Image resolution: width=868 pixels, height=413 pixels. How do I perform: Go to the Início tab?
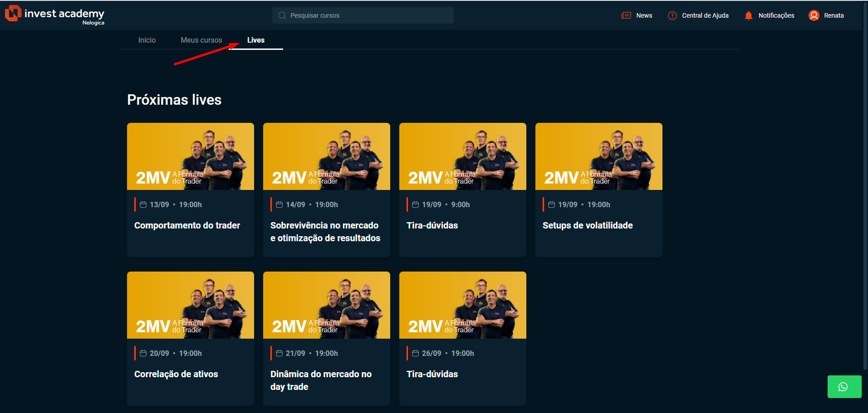pyautogui.click(x=147, y=40)
